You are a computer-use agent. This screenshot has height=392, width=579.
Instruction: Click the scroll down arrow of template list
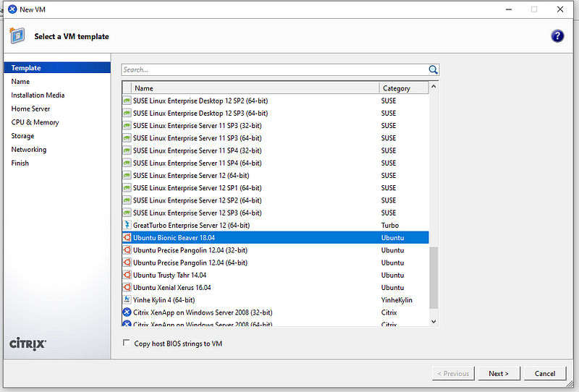(x=434, y=322)
